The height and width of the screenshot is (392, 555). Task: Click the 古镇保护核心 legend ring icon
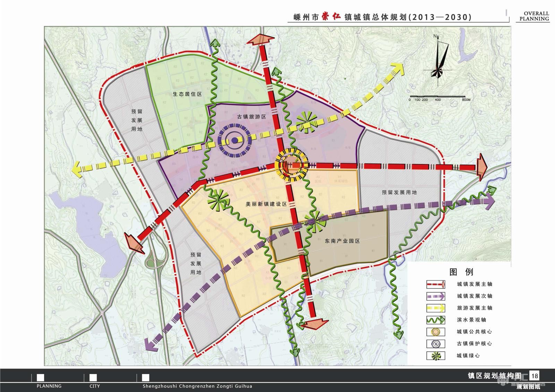(436, 343)
